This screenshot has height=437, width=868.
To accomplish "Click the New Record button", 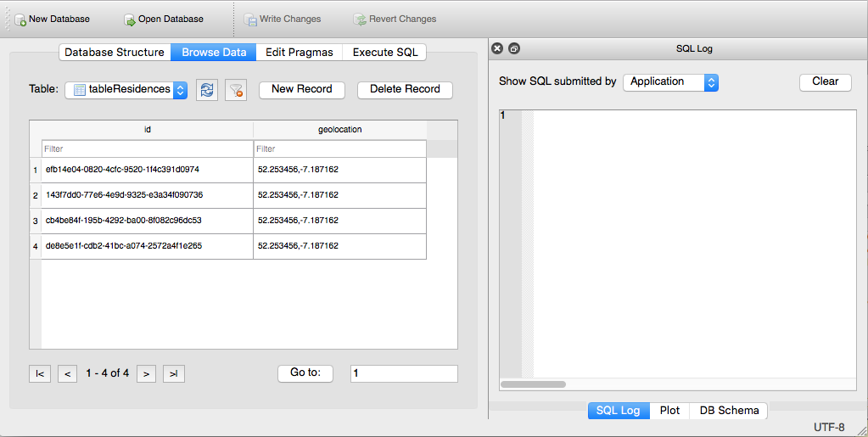I will click(x=302, y=90).
